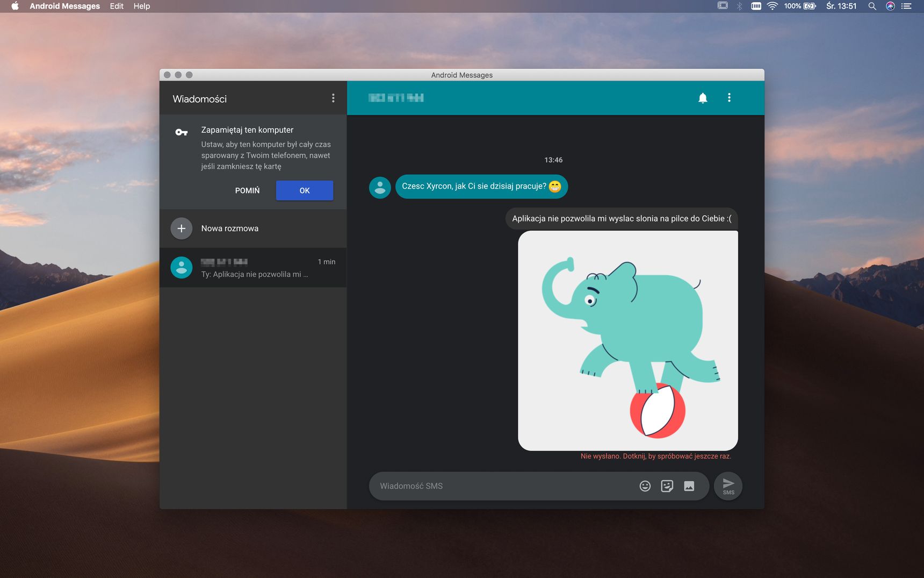The height and width of the screenshot is (578, 924).
Task: Open the Help menu in menu bar
Action: tap(142, 6)
